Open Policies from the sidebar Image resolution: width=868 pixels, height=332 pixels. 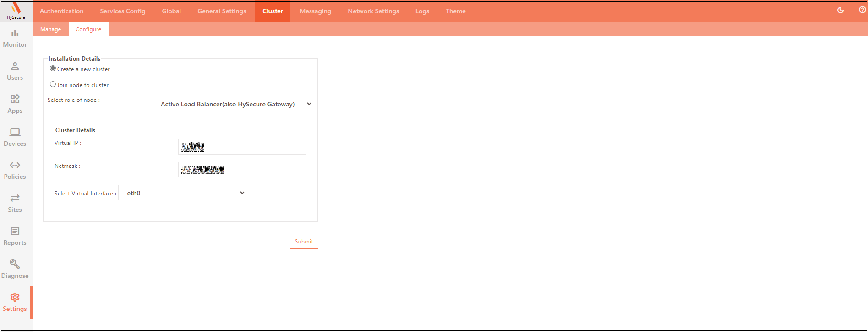[x=15, y=170]
